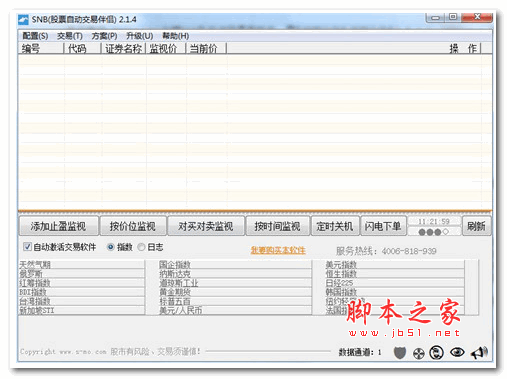Viewport: 507px width, 379px height.
Task: Click the circular refresh-arrows icon at bottom
Action: pos(436,352)
